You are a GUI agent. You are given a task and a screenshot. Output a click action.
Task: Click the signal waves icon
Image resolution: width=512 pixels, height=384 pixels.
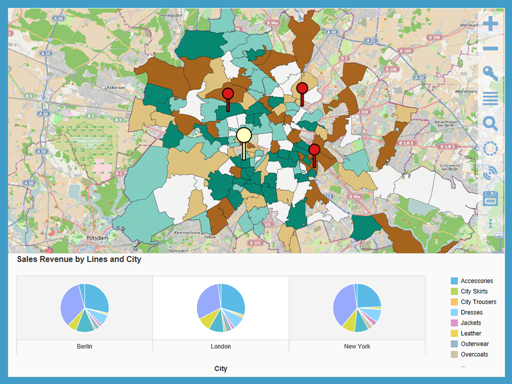[x=490, y=173]
